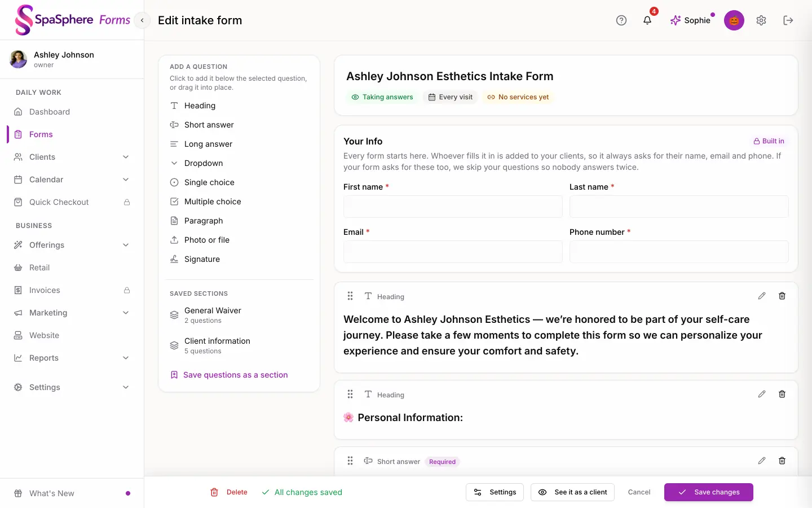The height and width of the screenshot is (508, 812).
Task: Expand the Marketing sidebar menu
Action: 72,313
